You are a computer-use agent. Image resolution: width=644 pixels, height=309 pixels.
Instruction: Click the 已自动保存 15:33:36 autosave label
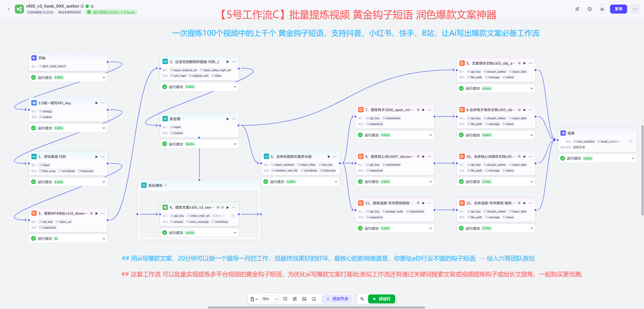pyautogui.click(x=40, y=12)
